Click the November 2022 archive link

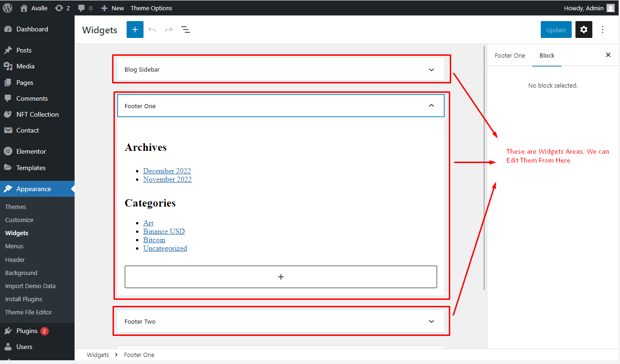pyautogui.click(x=167, y=179)
